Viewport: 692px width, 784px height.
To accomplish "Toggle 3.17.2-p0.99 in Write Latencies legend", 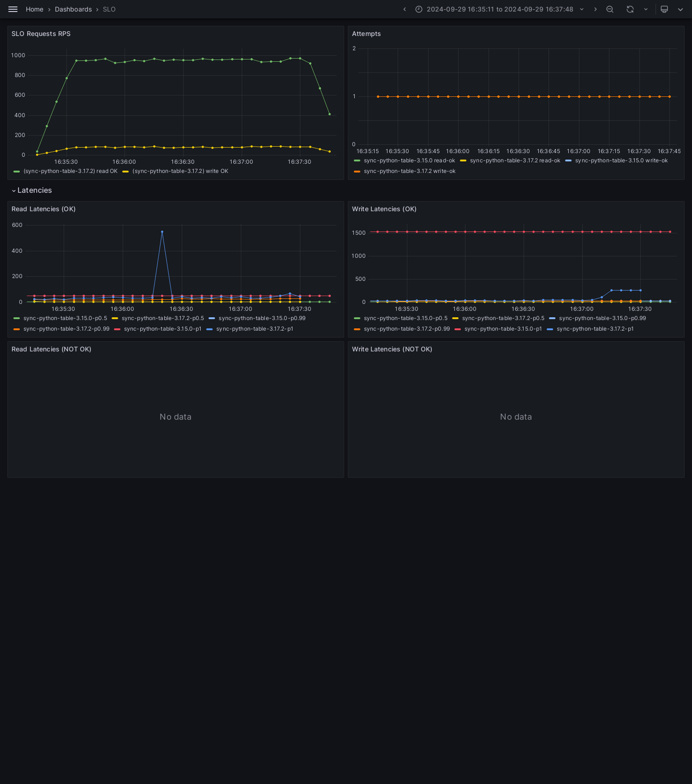I will pyautogui.click(x=407, y=329).
